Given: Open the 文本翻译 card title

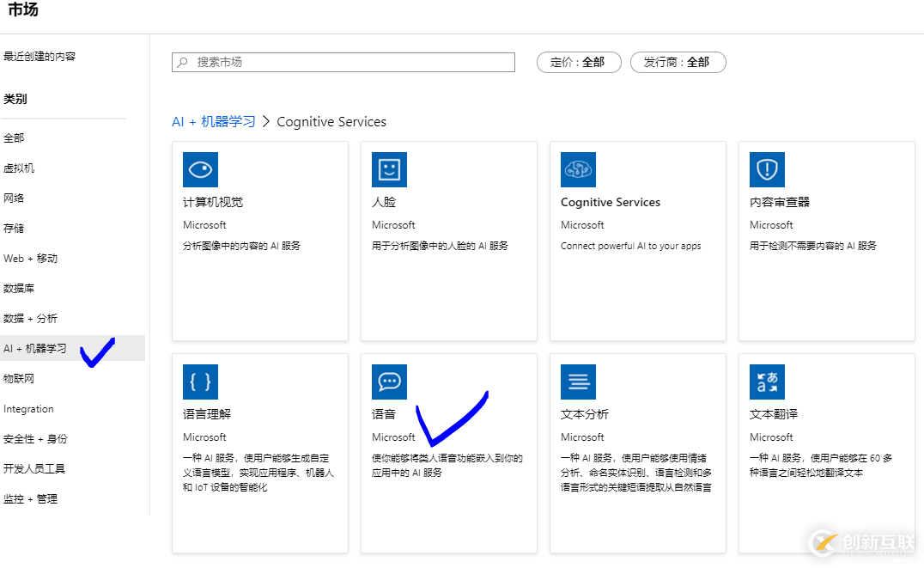Looking at the screenshot, I should (x=774, y=415).
